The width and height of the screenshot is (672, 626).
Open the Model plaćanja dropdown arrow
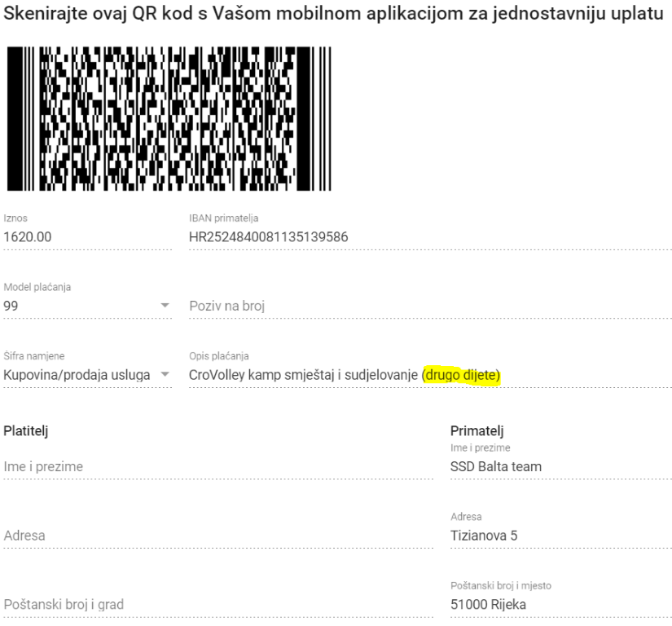(x=165, y=306)
